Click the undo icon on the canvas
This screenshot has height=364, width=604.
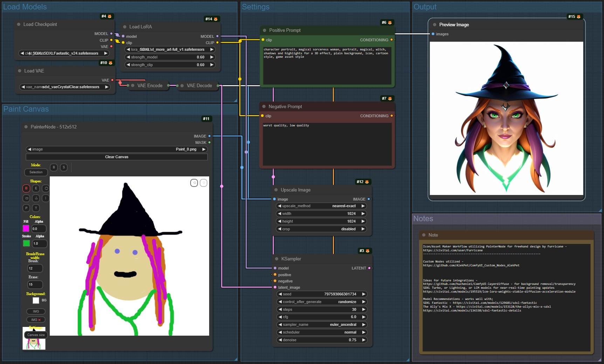point(194,183)
